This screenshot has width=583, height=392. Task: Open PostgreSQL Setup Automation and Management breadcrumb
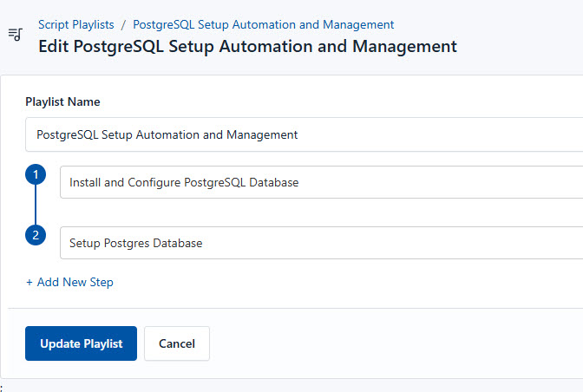pyautogui.click(x=263, y=24)
